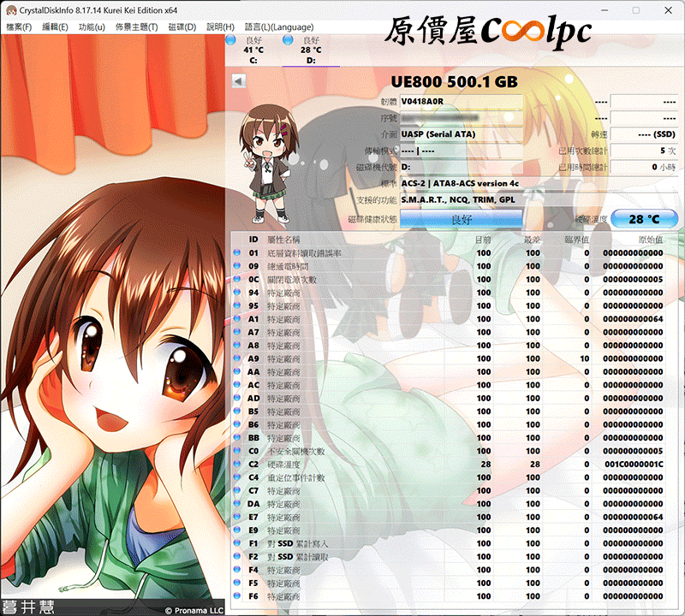Click attribute name 不安全關機次數

point(295,452)
